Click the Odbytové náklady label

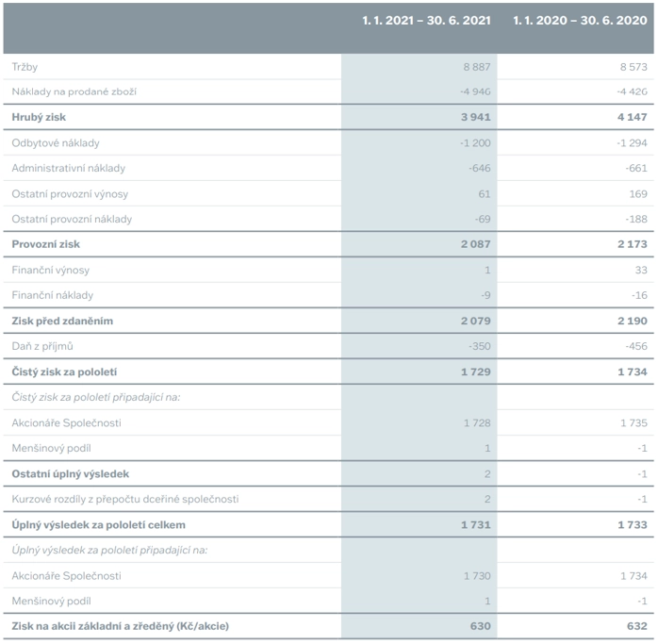(56, 143)
